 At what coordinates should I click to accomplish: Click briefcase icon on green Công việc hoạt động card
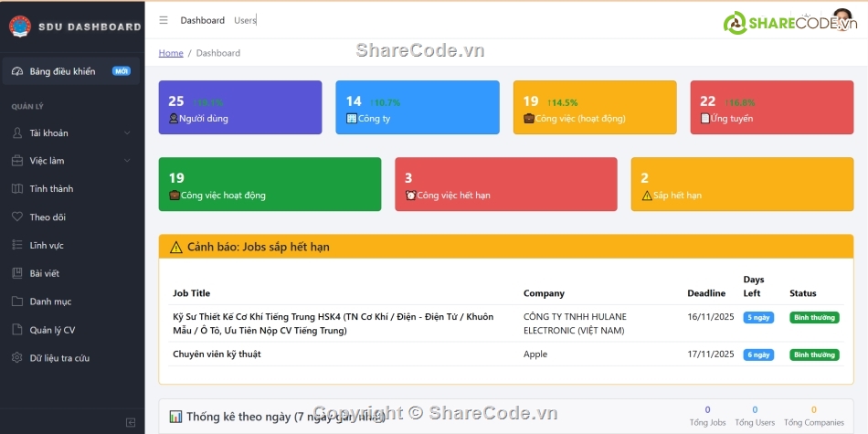[175, 196]
